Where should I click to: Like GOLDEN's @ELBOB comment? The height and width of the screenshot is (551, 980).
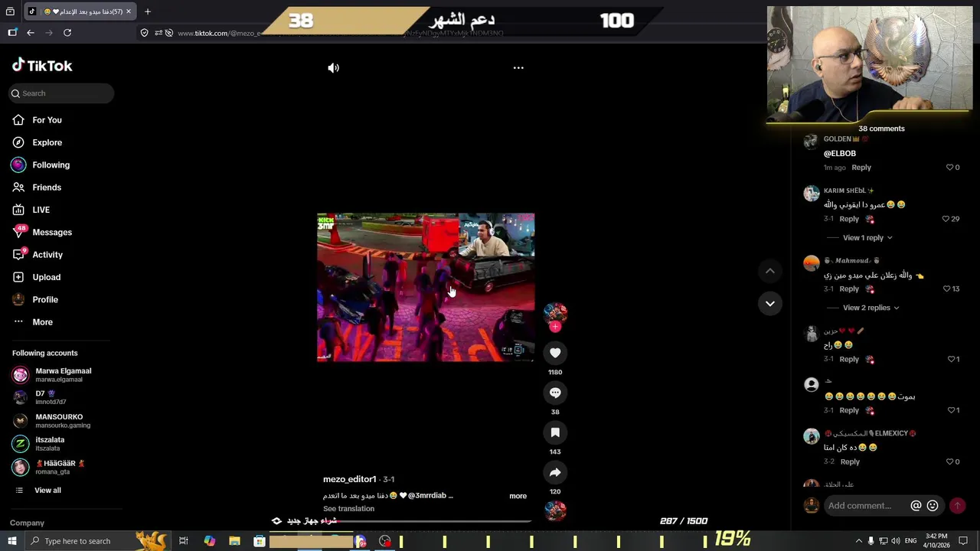point(950,168)
